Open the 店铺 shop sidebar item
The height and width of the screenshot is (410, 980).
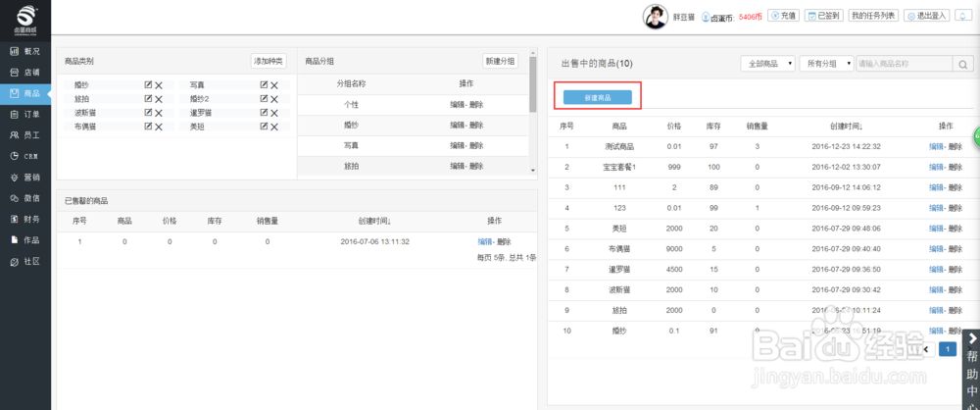(x=25, y=72)
